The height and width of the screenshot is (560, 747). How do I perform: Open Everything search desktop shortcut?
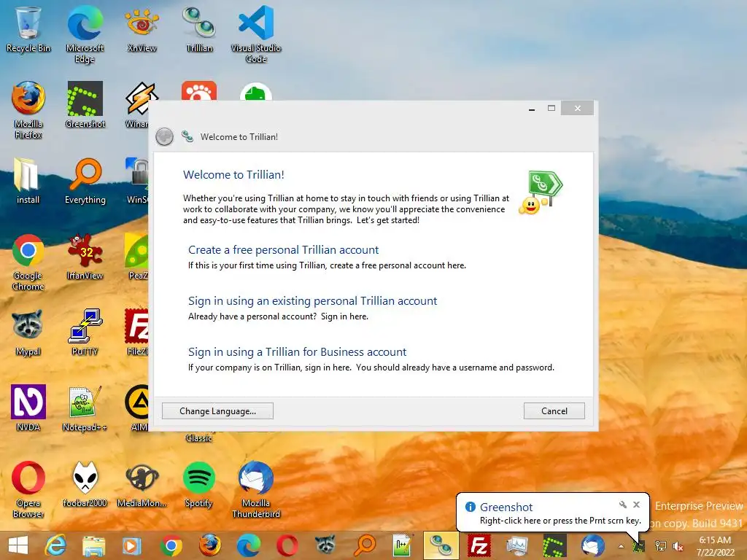click(x=85, y=181)
